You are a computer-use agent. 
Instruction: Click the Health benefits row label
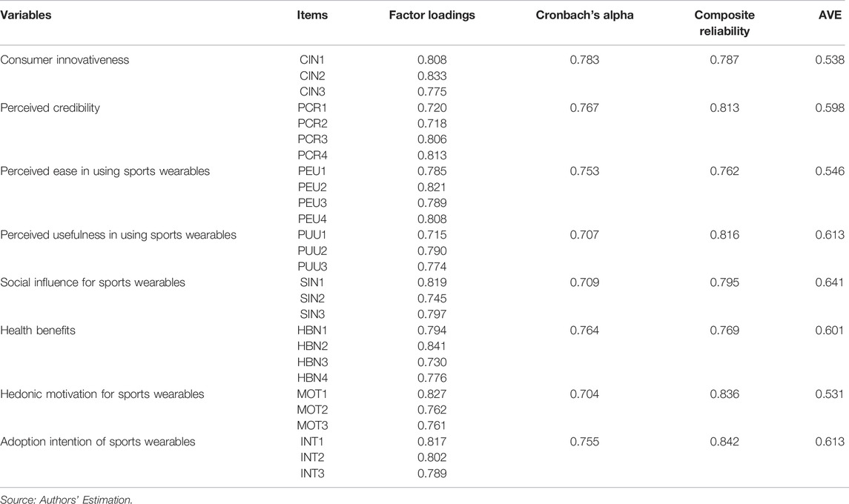pyautogui.click(x=37, y=331)
